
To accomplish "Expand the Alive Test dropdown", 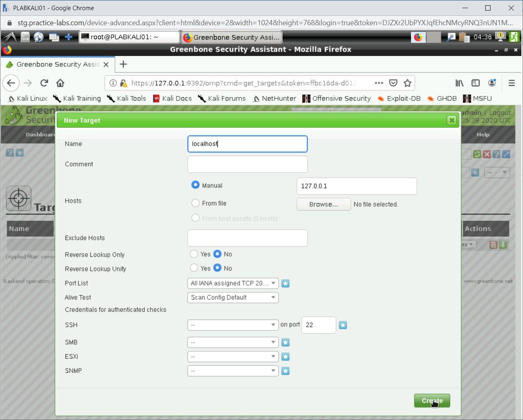I will pos(233,297).
